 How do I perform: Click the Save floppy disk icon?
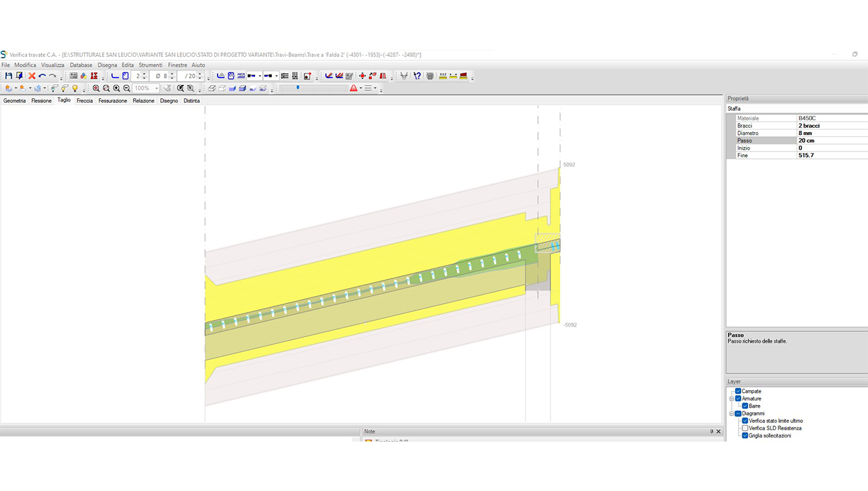9,76
